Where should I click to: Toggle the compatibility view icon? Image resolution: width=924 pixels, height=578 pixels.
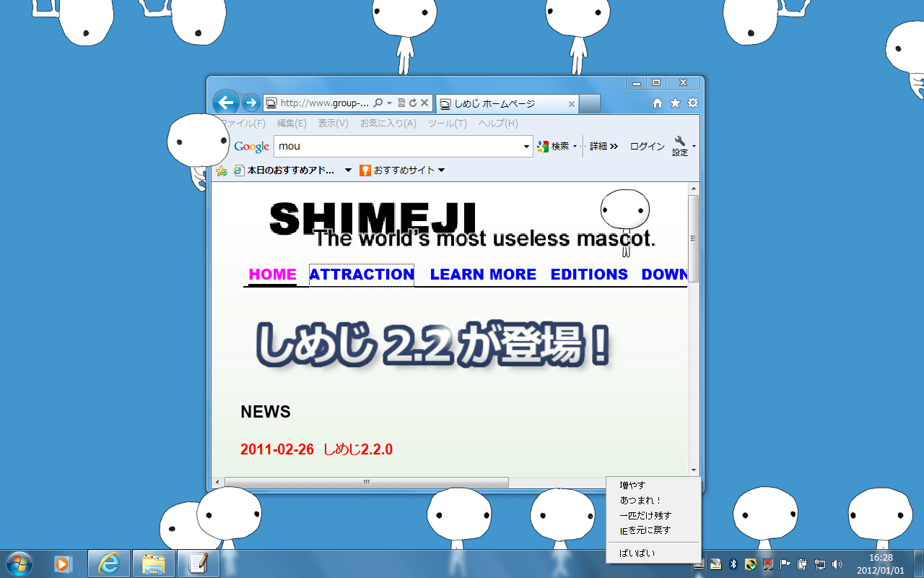click(401, 103)
